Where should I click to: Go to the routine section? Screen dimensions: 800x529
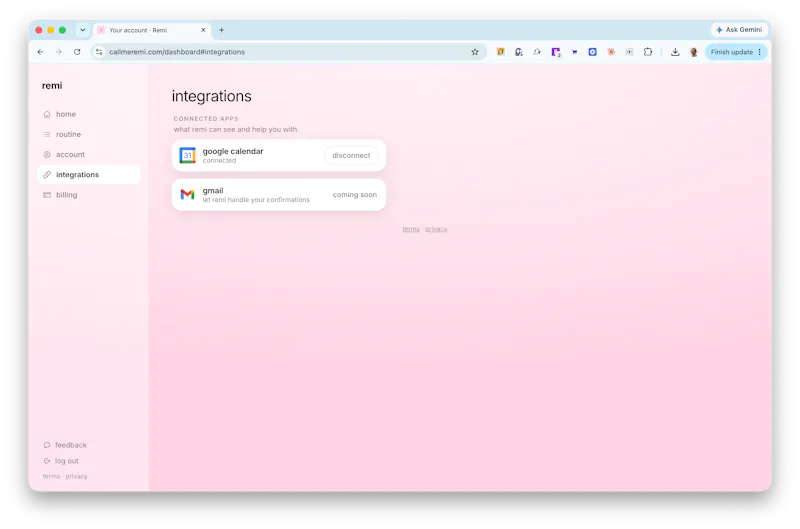point(88,134)
